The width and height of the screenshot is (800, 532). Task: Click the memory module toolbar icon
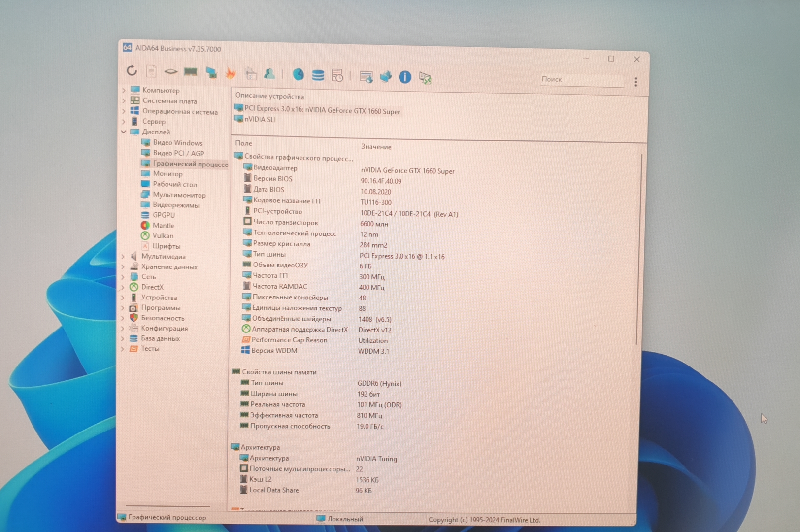(x=191, y=72)
